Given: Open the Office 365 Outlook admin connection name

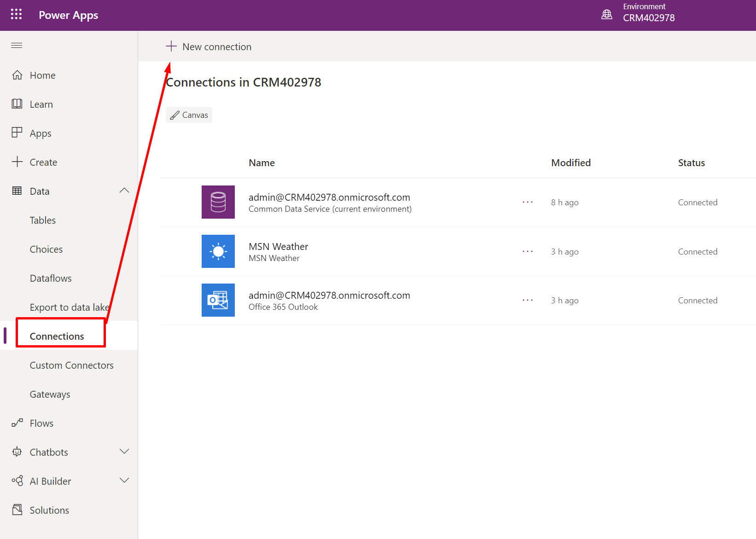Looking at the screenshot, I should [x=329, y=295].
